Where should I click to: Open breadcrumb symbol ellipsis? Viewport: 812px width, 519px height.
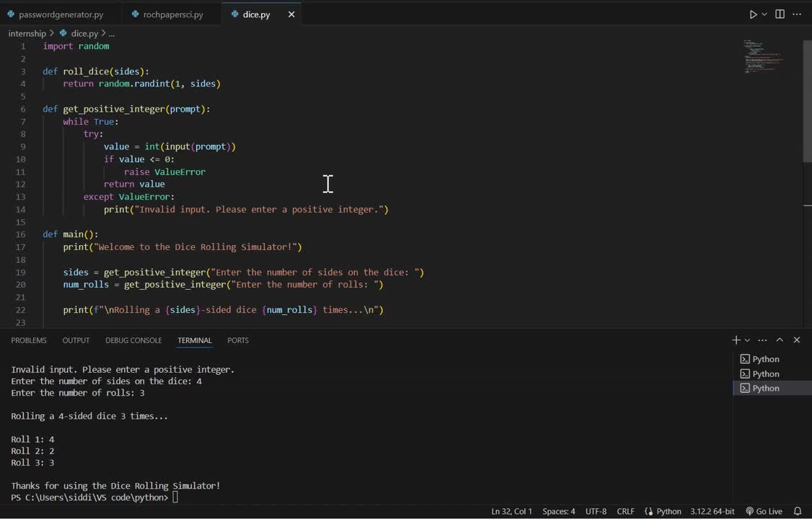pos(111,33)
